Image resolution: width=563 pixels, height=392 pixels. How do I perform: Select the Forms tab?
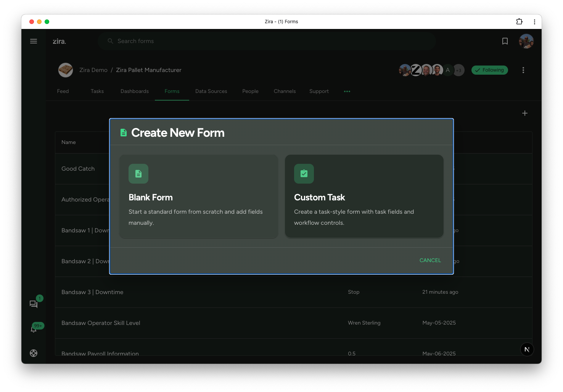[x=172, y=91]
